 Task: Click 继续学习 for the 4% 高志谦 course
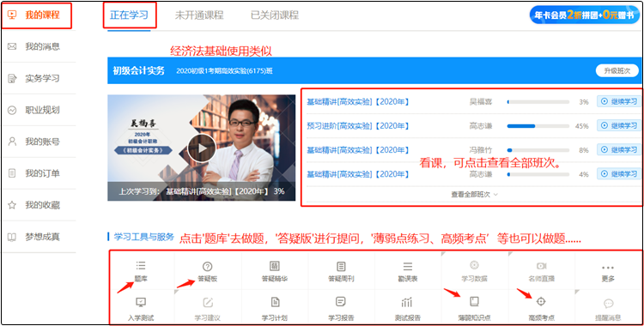tap(619, 174)
